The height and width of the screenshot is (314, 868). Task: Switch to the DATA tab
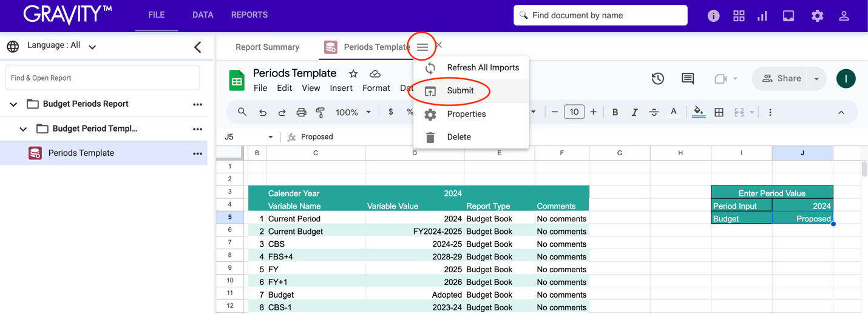click(203, 15)
